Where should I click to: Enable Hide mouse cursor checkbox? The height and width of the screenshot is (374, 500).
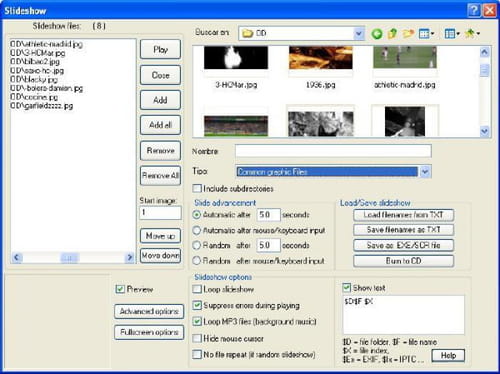197,338
